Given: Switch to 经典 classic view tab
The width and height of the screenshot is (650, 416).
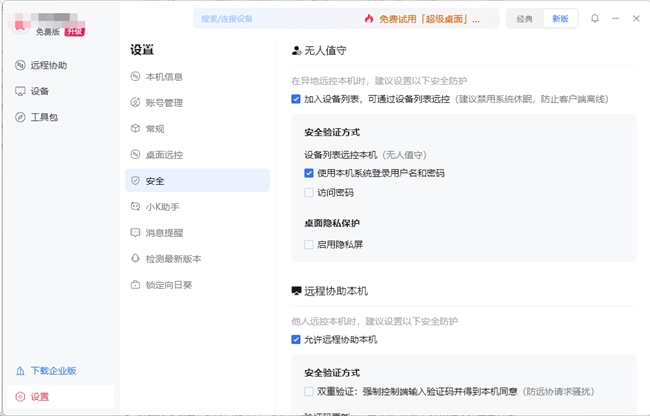Looking at the screenshot, I should (525, 18).
